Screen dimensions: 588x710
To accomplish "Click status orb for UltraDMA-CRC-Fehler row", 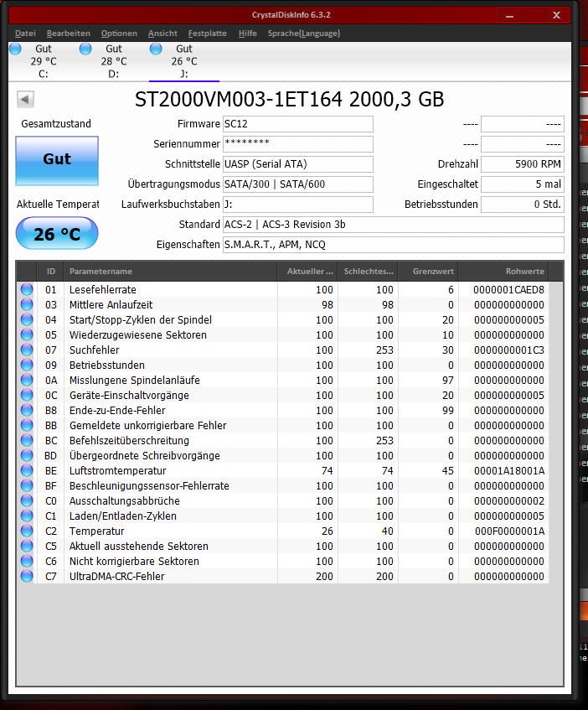I will click(27, 576).
